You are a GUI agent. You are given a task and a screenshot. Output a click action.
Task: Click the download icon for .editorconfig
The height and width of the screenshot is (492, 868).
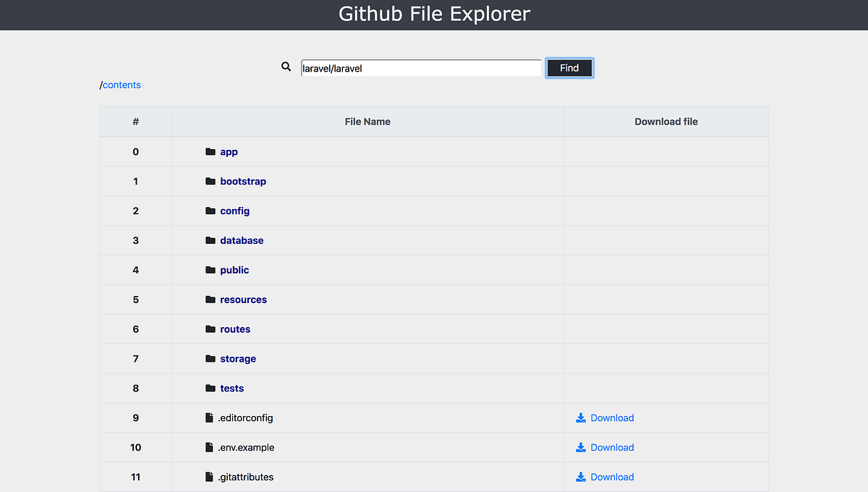tap(581, 417)
